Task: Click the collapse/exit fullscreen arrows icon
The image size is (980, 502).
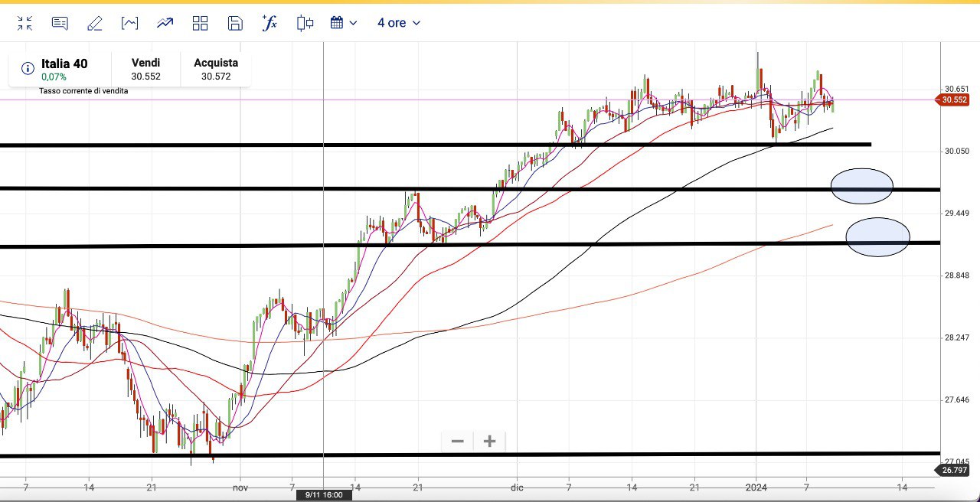Action: [25, 23]
